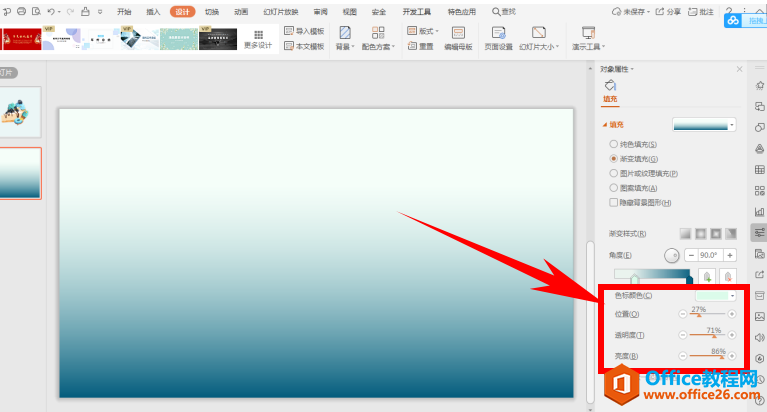This screenshot has width=767, height=412.
Task: Click the 导入模板 import template button
Action: click(x=304, y=31)
